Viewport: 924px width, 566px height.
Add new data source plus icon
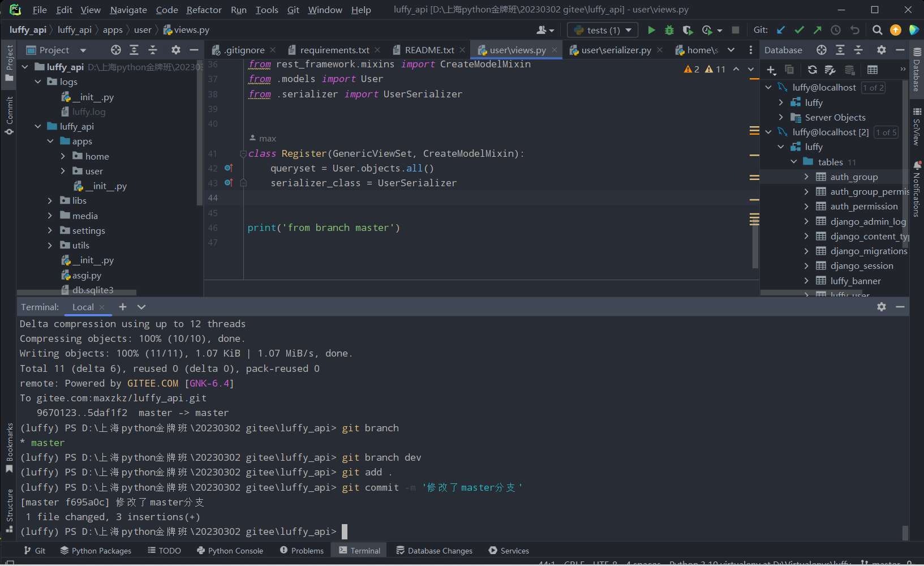point(771,70)
